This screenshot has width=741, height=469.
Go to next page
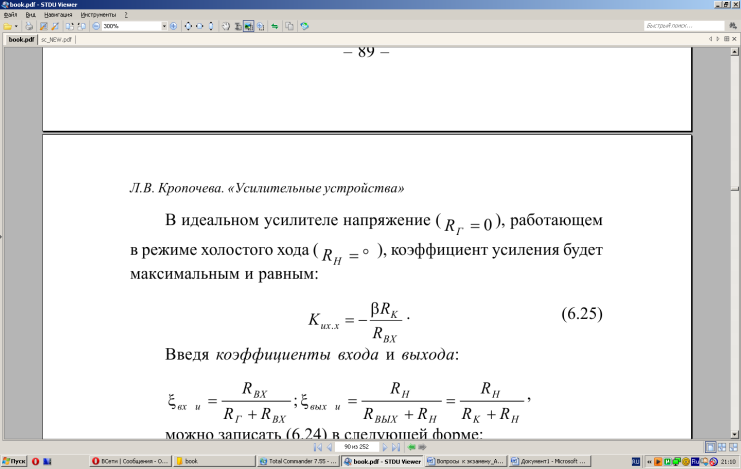pyautogui.click(x=385, y=447)
